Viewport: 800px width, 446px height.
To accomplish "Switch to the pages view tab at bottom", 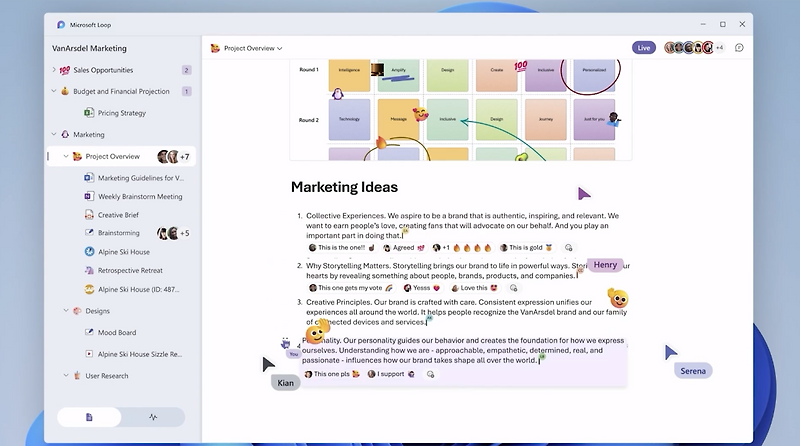I will (x=89, y=417).
